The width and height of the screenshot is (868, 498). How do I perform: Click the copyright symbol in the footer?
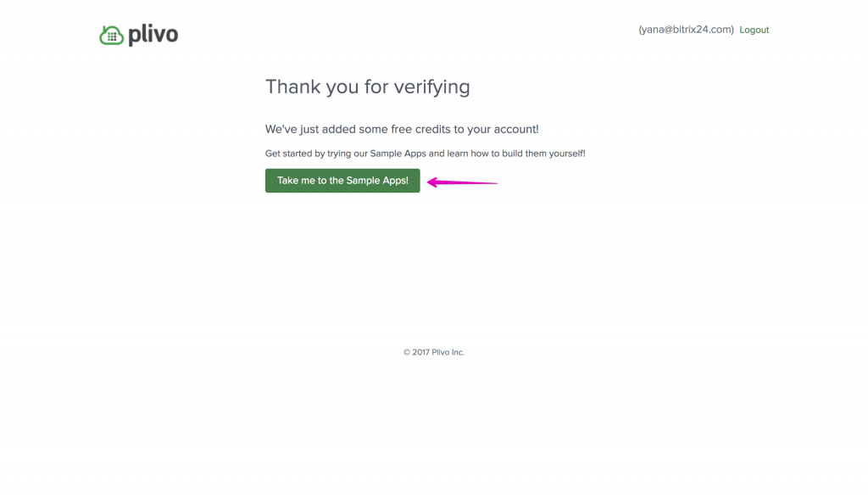[407, 352]
